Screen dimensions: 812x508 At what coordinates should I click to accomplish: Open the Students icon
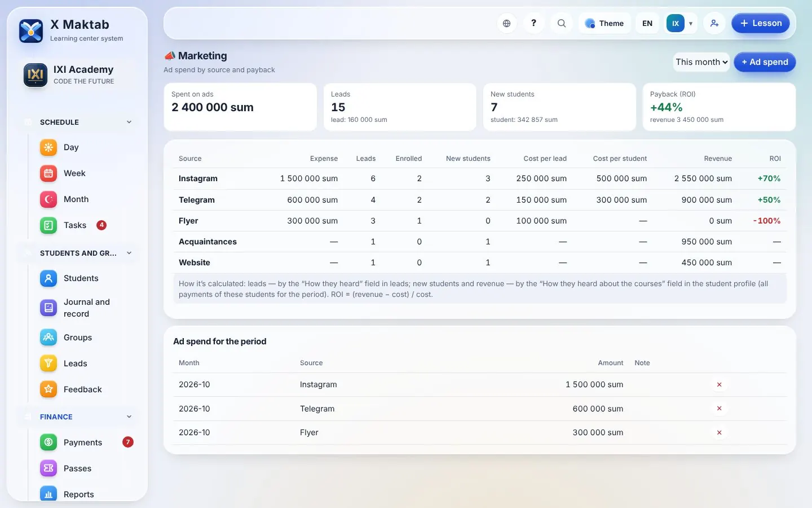[48, 278]
